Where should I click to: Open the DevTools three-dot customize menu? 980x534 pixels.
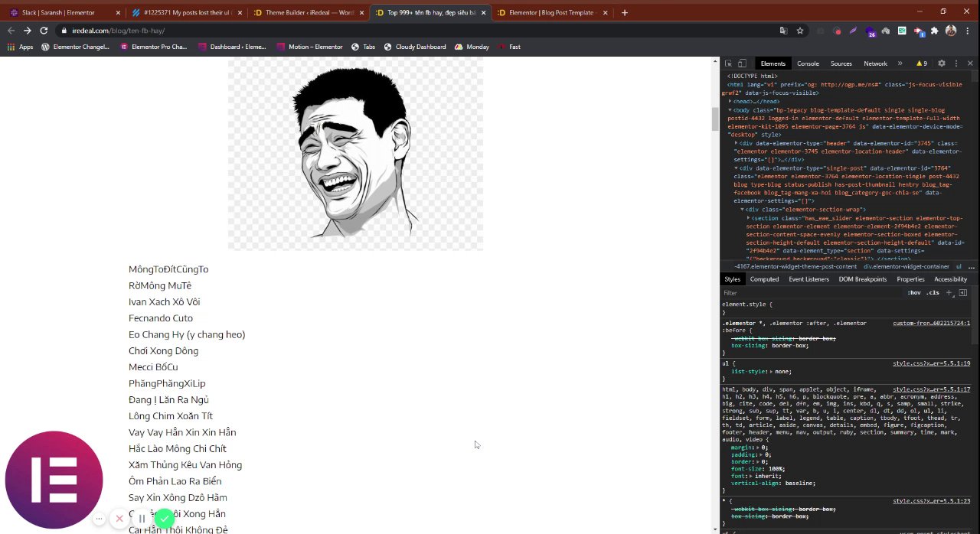click(x=956, y=63)
